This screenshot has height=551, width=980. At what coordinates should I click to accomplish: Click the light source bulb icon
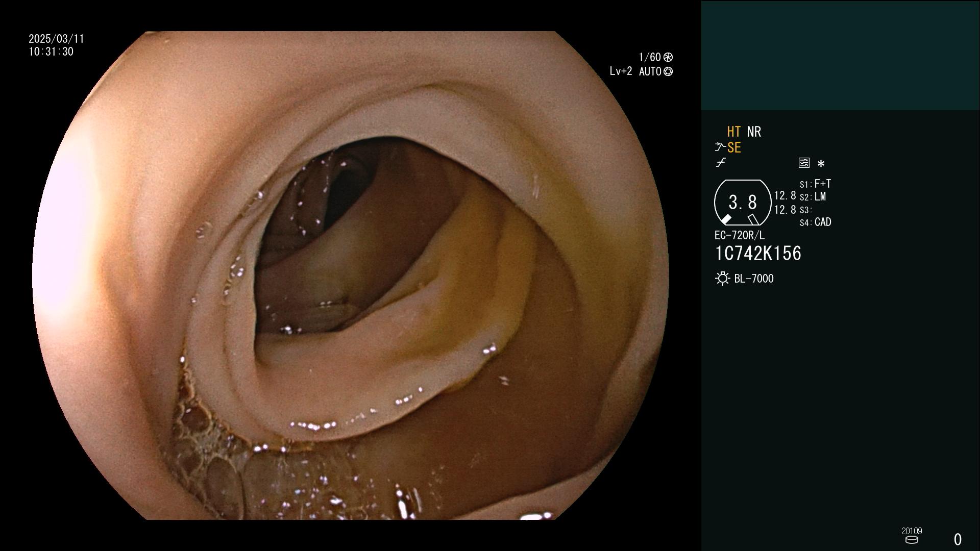click(x=722, y=279)
